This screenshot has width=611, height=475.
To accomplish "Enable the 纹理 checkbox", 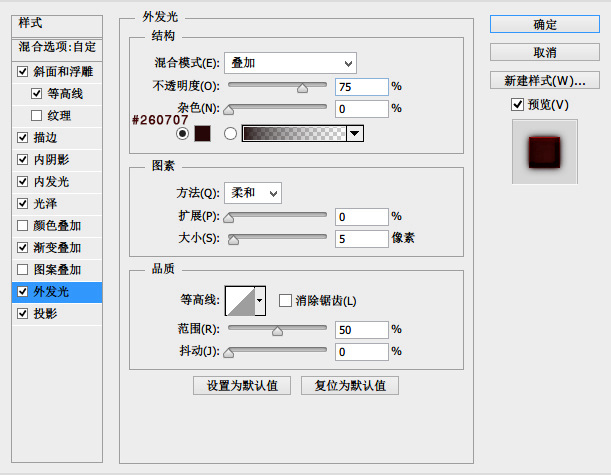I will tap(36, 115).
